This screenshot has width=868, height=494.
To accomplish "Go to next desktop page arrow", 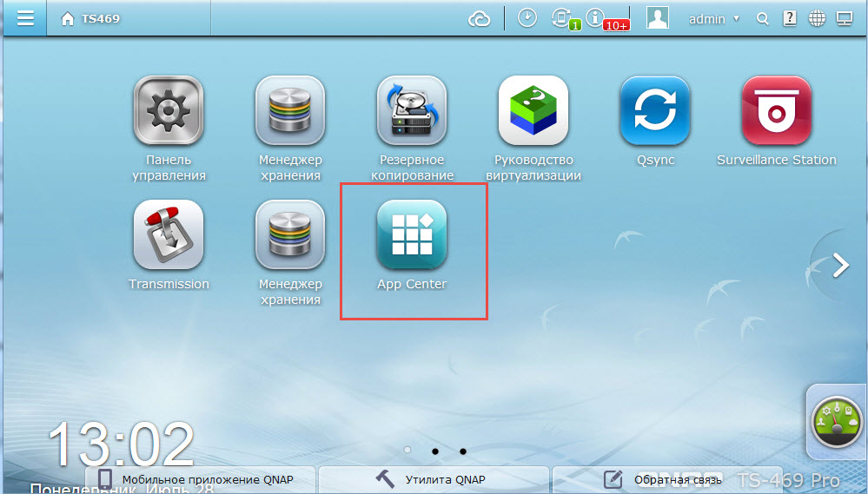I will [840, 266].
